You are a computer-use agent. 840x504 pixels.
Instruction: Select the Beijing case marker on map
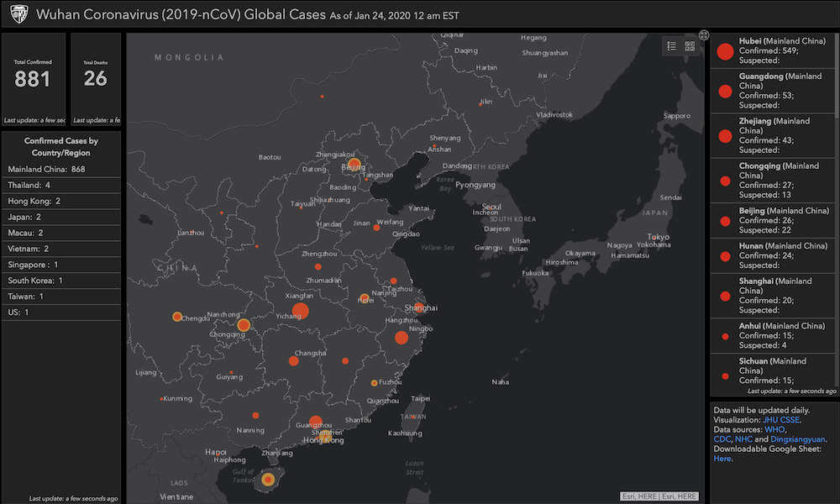coord(354,164)
